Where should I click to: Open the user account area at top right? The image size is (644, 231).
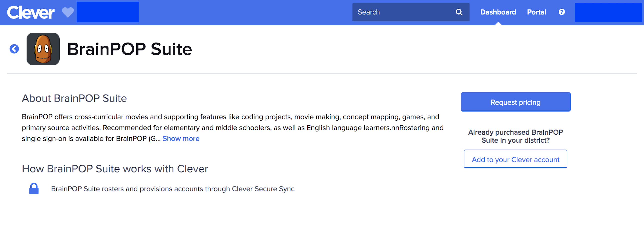608,12
